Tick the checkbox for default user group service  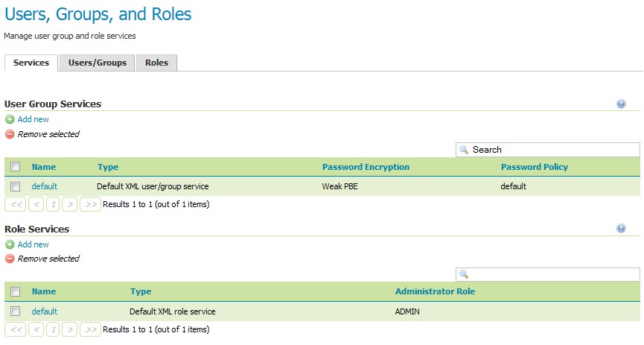(16, 187)
